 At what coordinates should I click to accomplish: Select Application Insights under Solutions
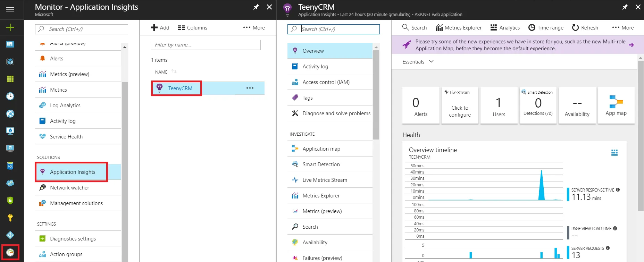72,172
